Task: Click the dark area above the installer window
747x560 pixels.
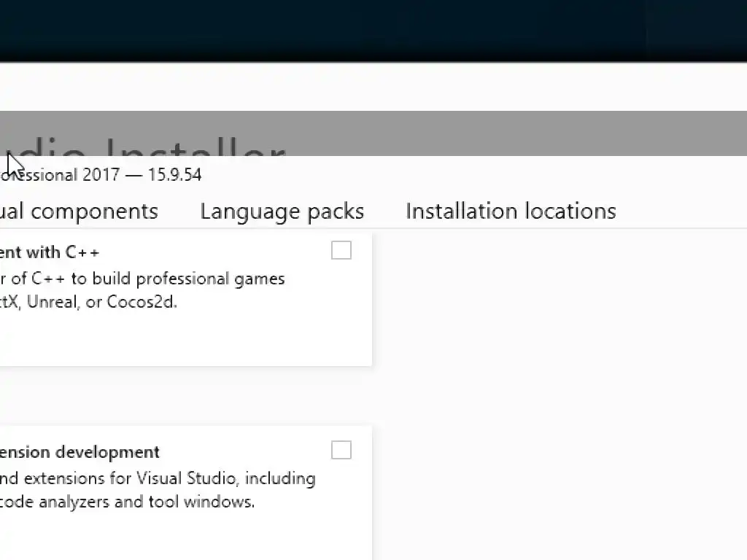Action: 365,29
